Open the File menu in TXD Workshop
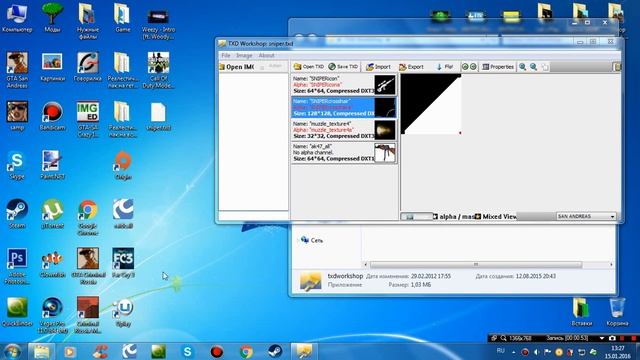640x360 pixels. [226, 55]
